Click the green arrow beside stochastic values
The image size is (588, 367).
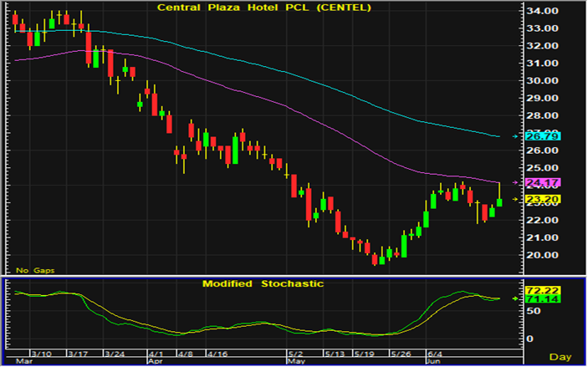pos(515,298)
